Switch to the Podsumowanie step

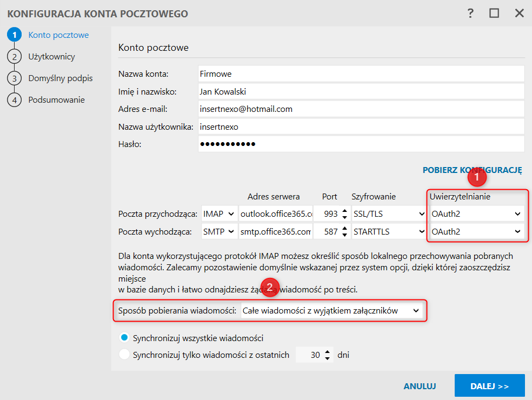pos(56,100)
